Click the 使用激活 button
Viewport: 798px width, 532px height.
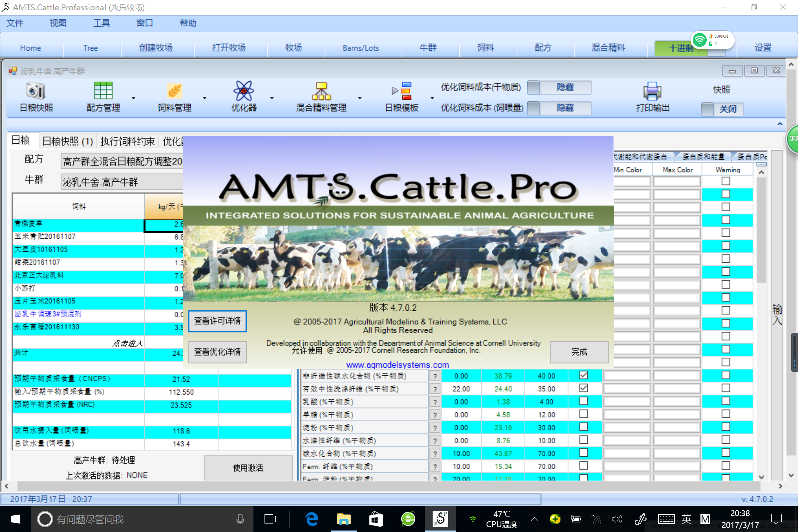click(248, 468)
